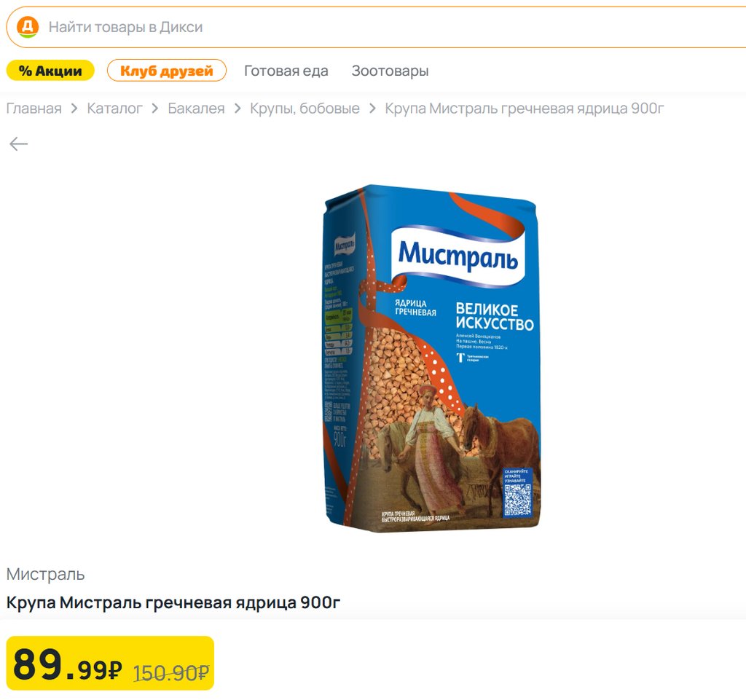Open the % Акции promotions section
This screenshot has height=700, width=746.
pos(50,71)
